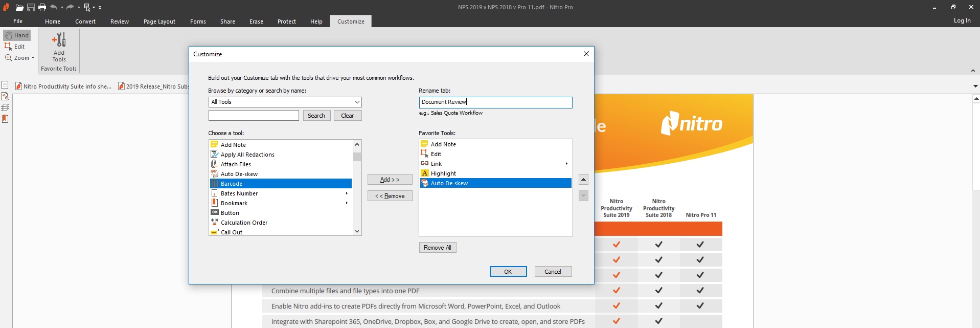Expand the Bates Number submenu arrow
Image resolution: width=980 pixels, height=328 pixels.
(x=347, y=193)
